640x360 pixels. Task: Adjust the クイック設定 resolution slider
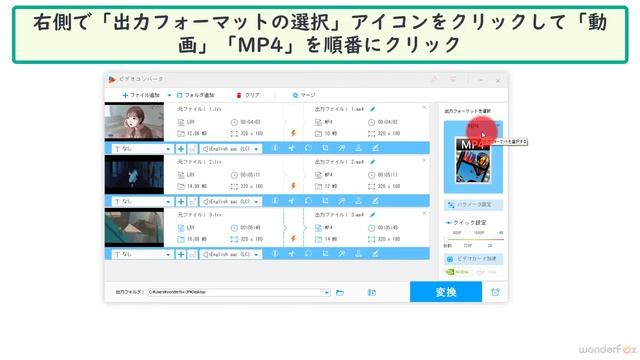click(474, 239)
